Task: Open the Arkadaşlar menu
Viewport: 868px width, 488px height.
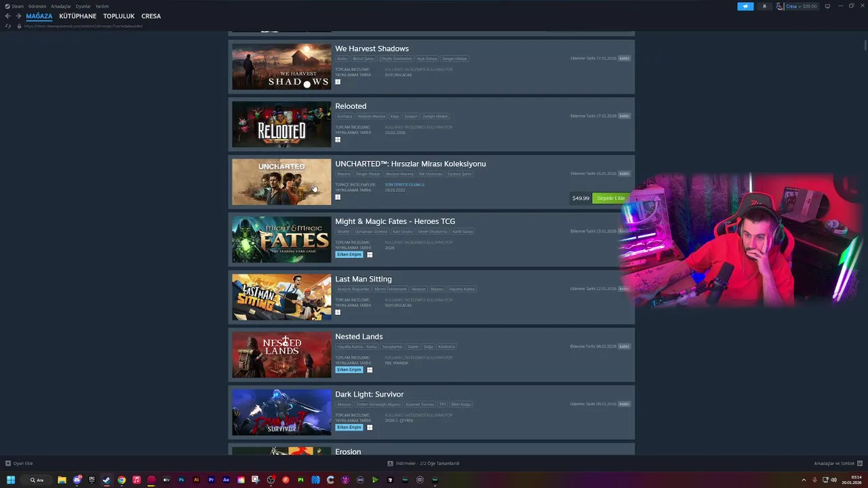Action: click(x=61, y=6)
